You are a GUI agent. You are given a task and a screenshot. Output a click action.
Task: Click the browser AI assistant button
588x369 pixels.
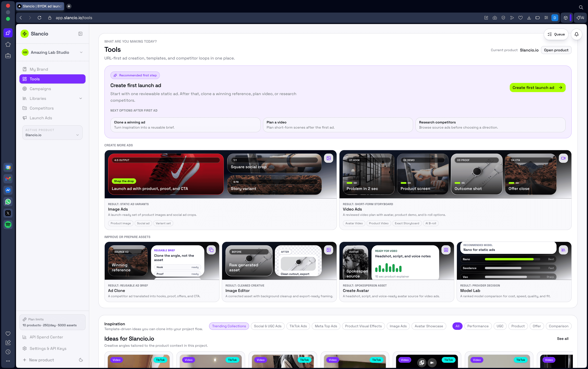580,18
